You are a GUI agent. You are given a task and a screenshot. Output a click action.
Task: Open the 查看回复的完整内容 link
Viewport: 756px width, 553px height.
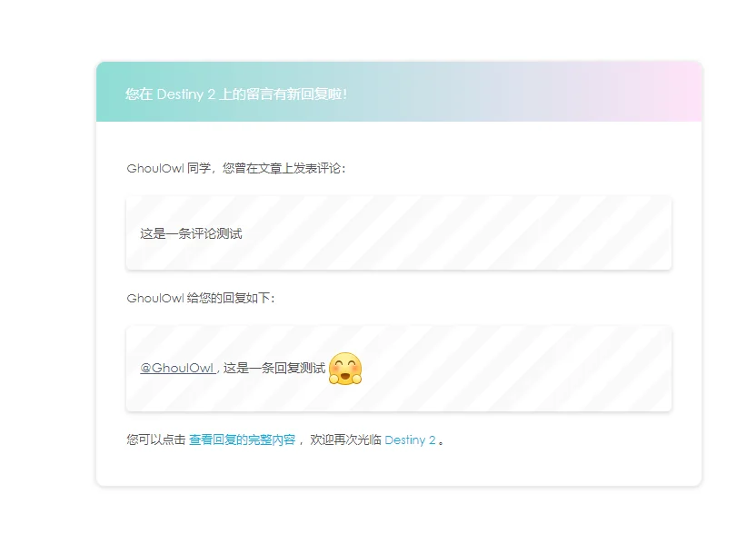pyautogui.click(x=242, y=439)
